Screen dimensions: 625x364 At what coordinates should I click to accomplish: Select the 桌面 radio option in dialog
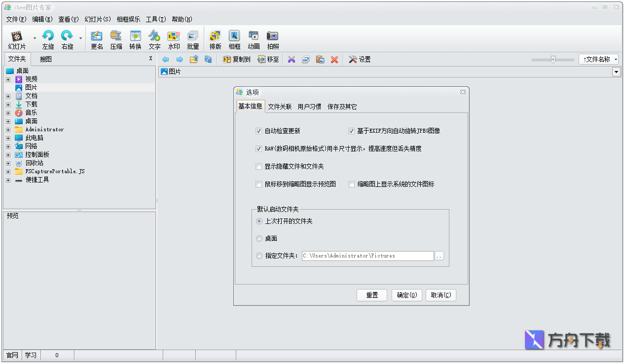[259, 239]
